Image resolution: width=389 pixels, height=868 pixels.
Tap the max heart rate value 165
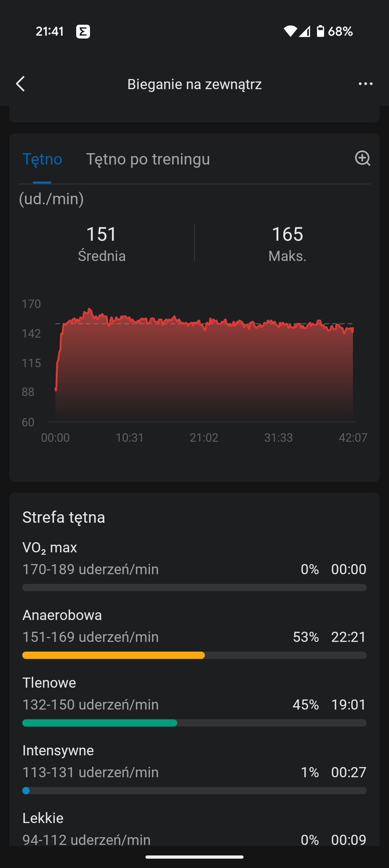point(287,234)
